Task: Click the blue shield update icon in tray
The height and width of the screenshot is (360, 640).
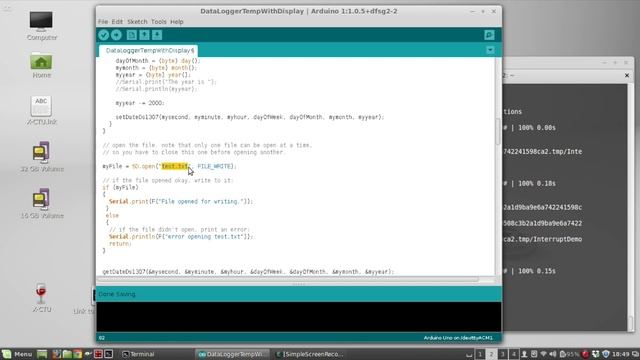Action: click(606, 354)
